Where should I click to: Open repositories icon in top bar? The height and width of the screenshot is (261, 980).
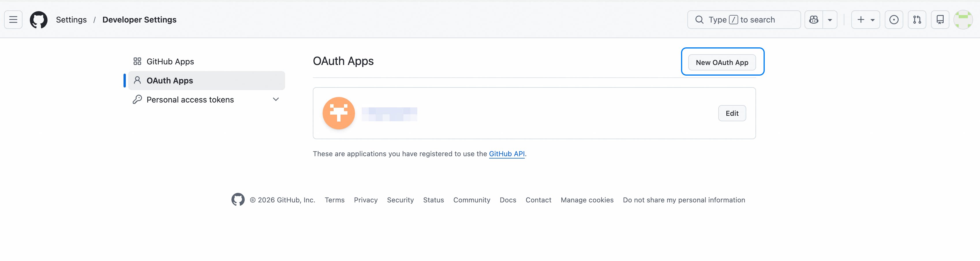940,19
